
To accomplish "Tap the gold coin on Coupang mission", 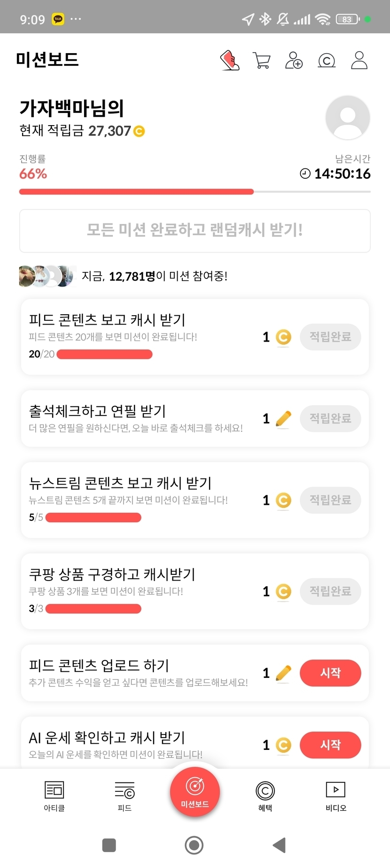I will [x=283, y=591].
